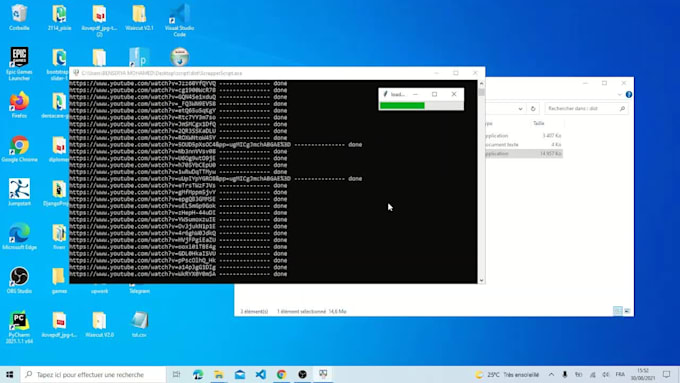Open Google Chrome from the taskbar
This screenshot has height=383, width=680.
pyautogui.click(x=281, y=374)
